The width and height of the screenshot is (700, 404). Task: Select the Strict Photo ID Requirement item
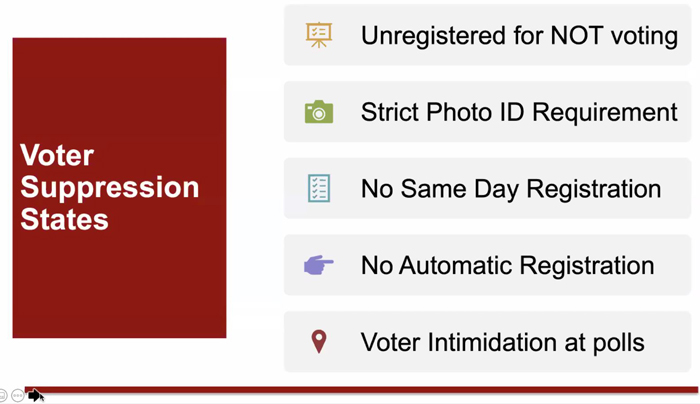[488, 112]
